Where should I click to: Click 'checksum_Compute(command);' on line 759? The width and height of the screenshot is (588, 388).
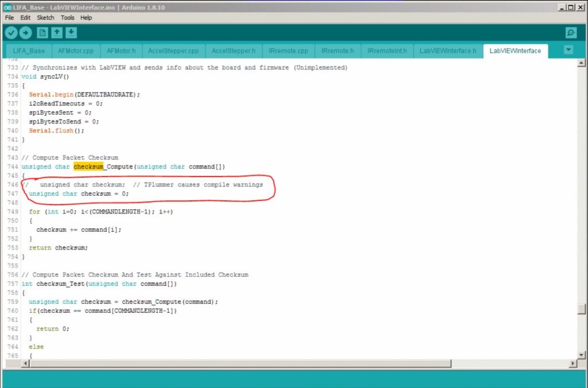[x=170, y=302]
